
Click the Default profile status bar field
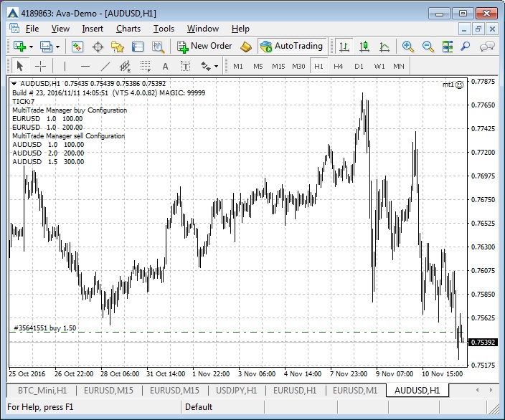(x=222, y=407)
